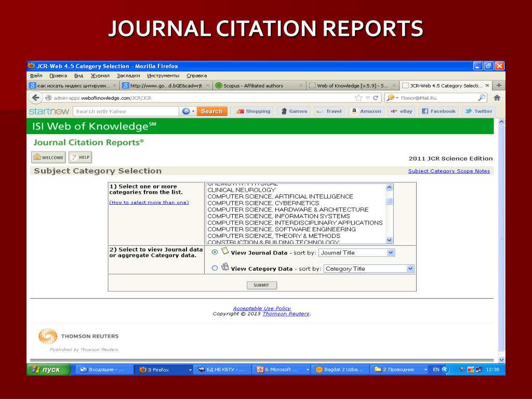Close the Scopus - Affiliated authors tab
This screenshot has height=399, width=532.
click(301, 86)
